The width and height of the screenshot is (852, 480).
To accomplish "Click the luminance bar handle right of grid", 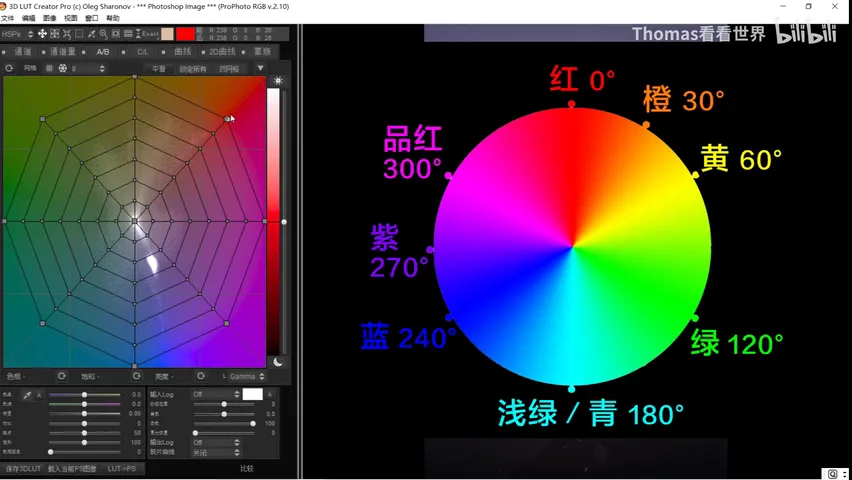I will (x=284, y=222).
